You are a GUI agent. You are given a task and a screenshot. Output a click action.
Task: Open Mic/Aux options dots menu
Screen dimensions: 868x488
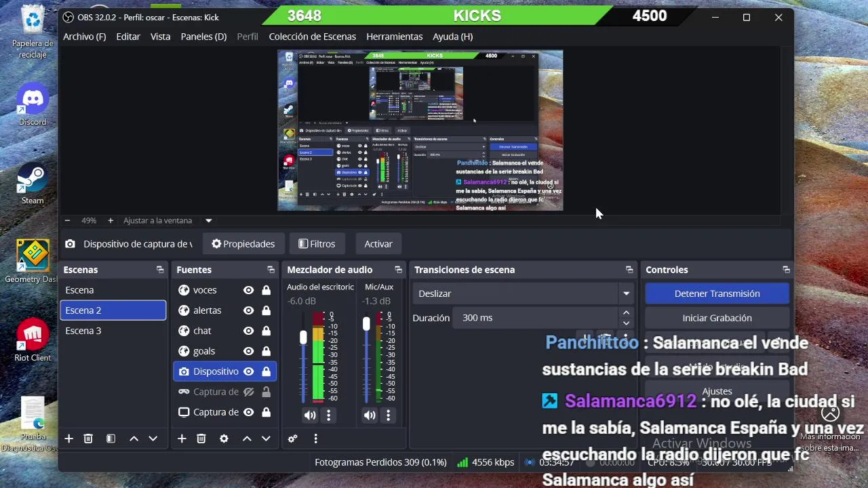(x=389, y=415)
